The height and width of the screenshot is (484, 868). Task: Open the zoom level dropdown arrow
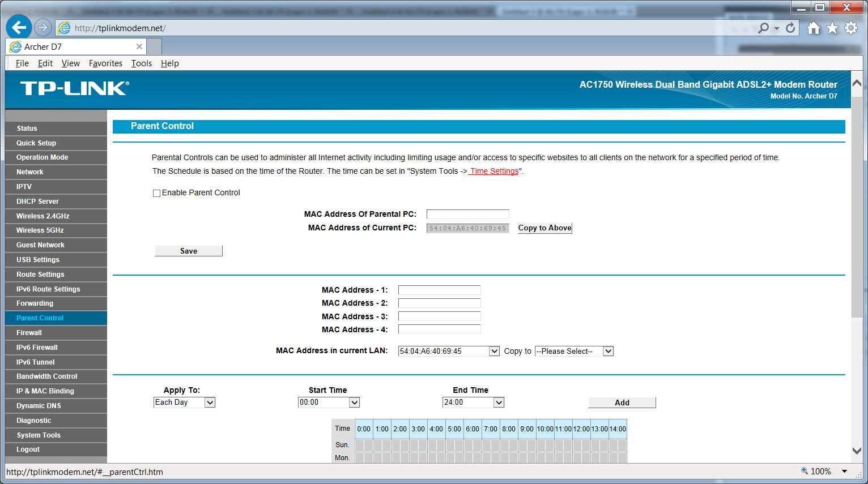(x=844, y=471)
